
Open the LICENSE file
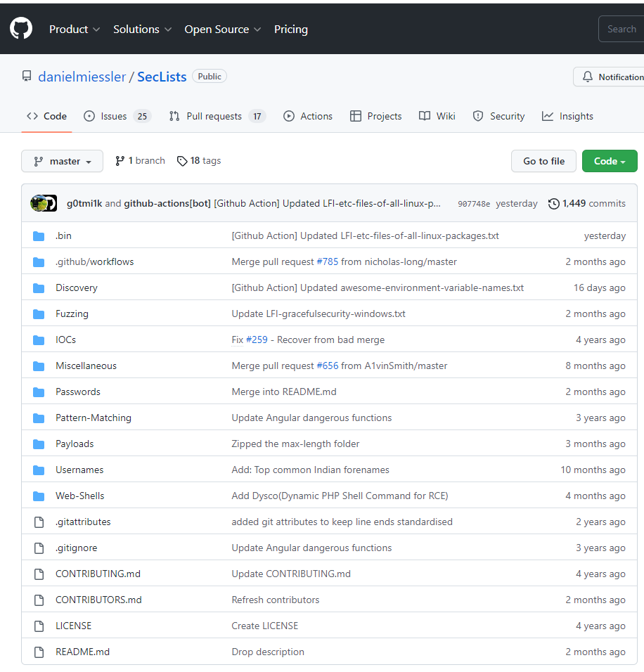73,626
